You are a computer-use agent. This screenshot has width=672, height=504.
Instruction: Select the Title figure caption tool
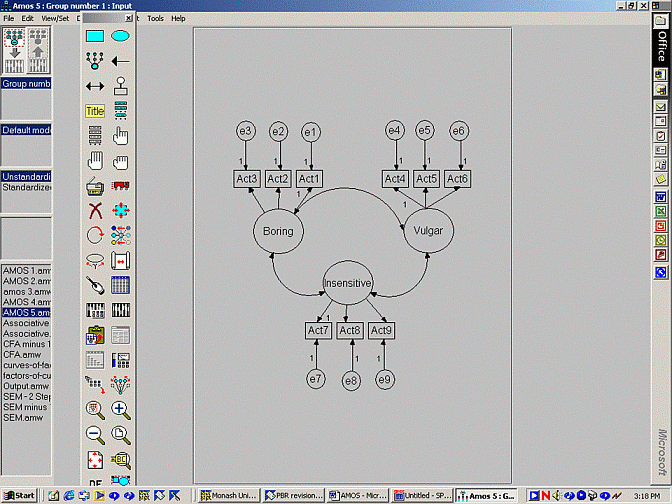coord(95,111)
